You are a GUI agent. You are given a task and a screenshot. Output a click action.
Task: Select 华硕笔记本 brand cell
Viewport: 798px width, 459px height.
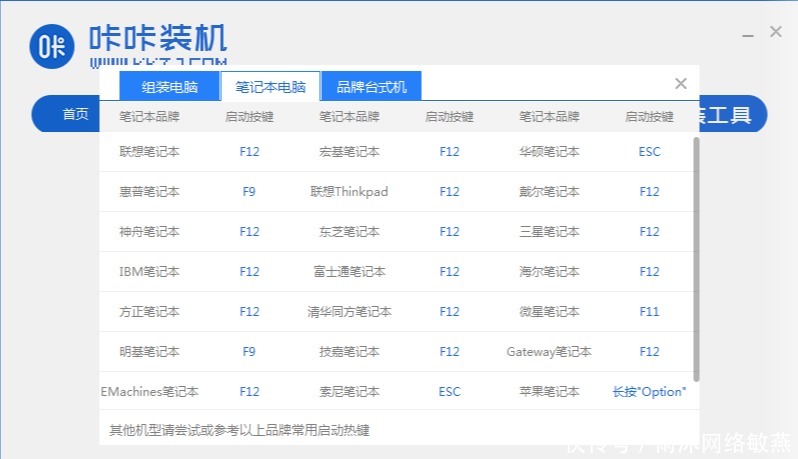[549, 152]
